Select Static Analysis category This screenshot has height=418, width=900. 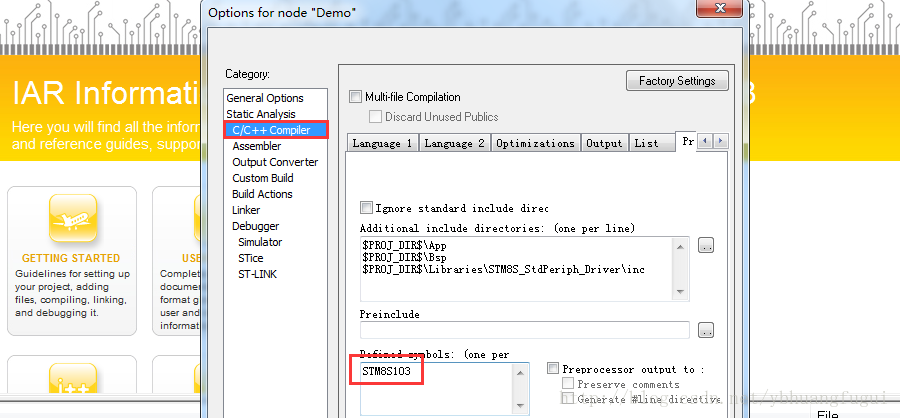[x=261, y=114]
